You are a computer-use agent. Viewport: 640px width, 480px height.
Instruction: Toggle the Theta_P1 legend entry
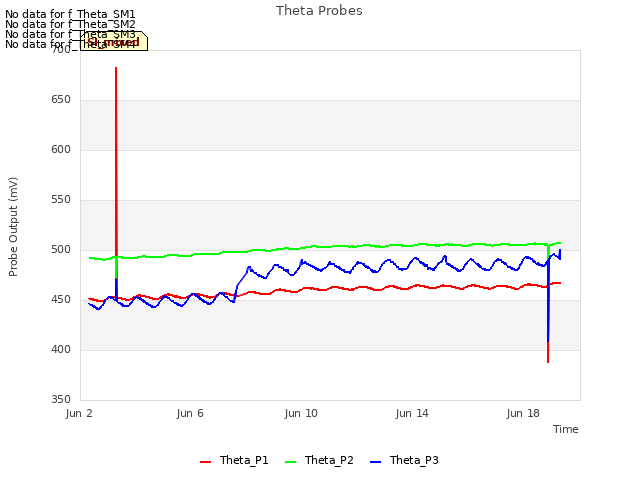[x=234, y=460]
